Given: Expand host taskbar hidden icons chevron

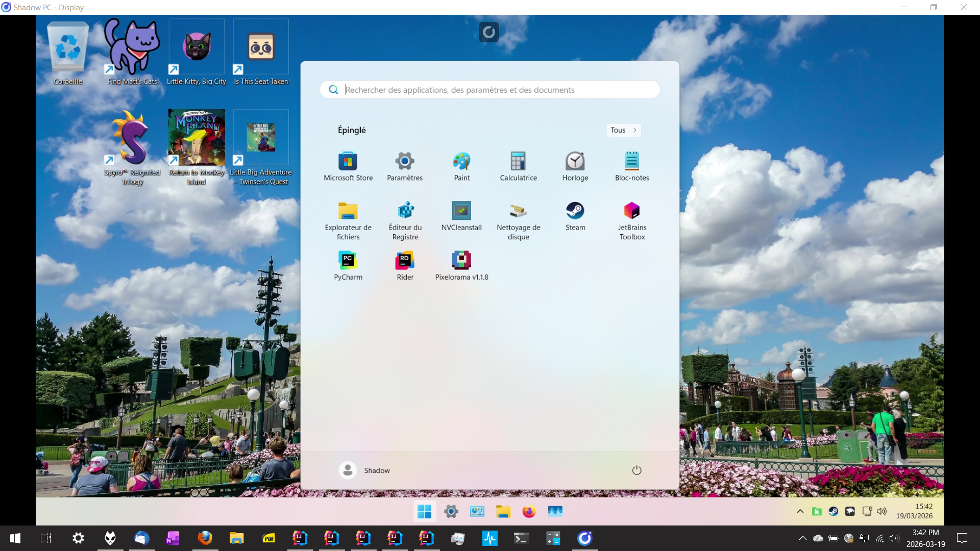Looking at the screenshot, I should (802, 538).
